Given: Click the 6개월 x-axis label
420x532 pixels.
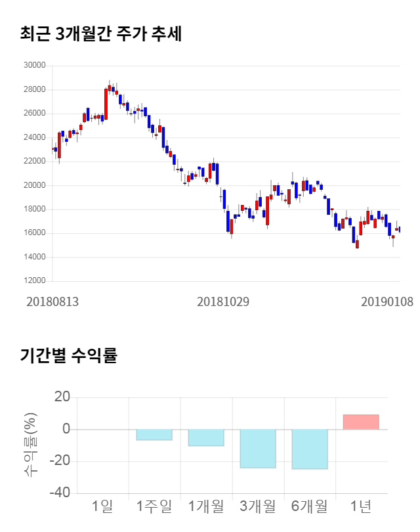Looking at the screenshot, I should [x=310, y=506].
